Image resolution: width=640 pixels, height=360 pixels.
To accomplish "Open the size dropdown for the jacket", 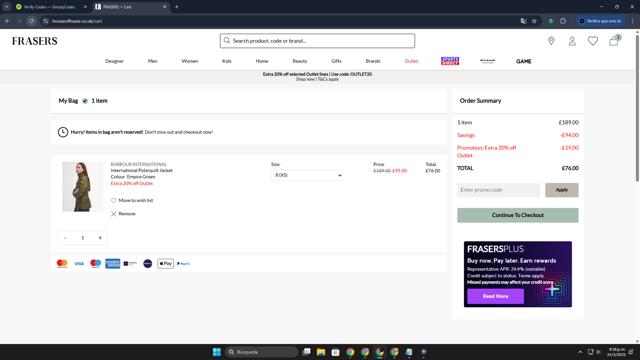I will pyautogui.click(x=307, y=175).
